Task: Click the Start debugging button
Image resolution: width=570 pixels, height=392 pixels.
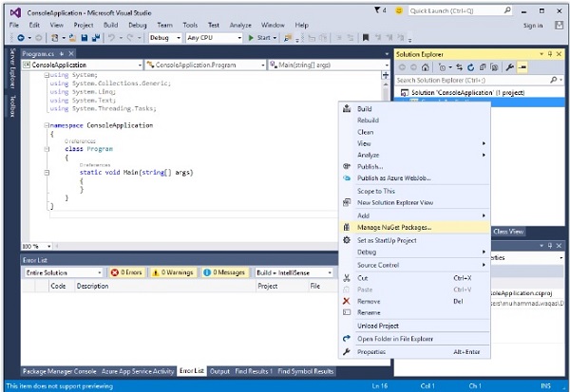Action: coord(262,38)
